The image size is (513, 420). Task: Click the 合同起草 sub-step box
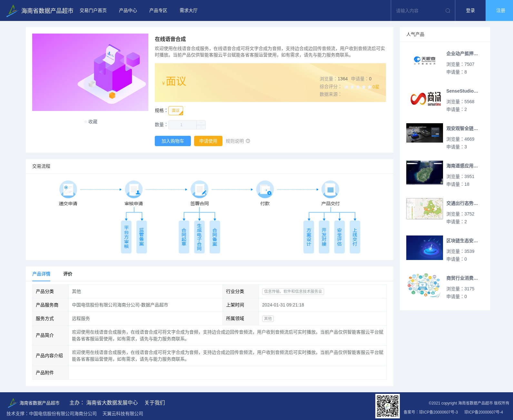184,237
